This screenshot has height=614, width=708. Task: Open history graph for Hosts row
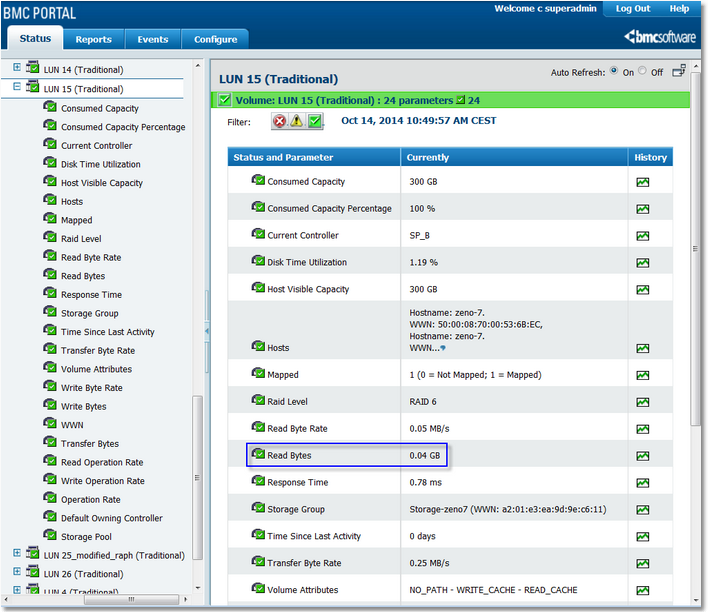(x=642, y=348)
